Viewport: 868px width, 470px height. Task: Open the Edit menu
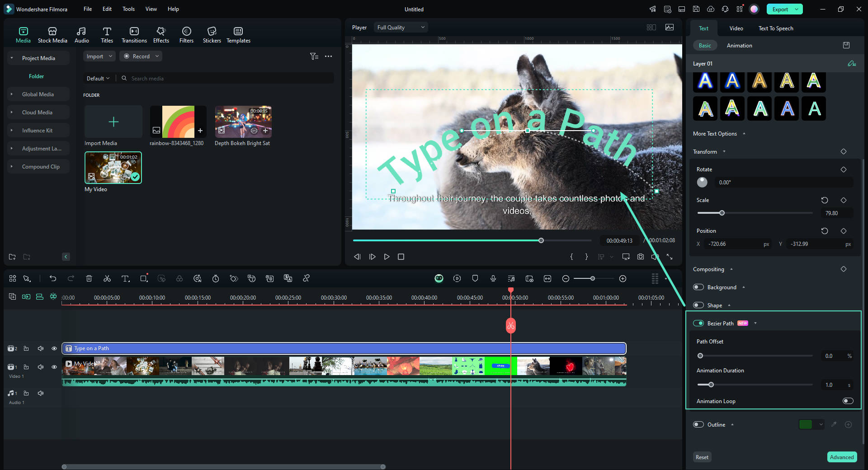[107, 9]
